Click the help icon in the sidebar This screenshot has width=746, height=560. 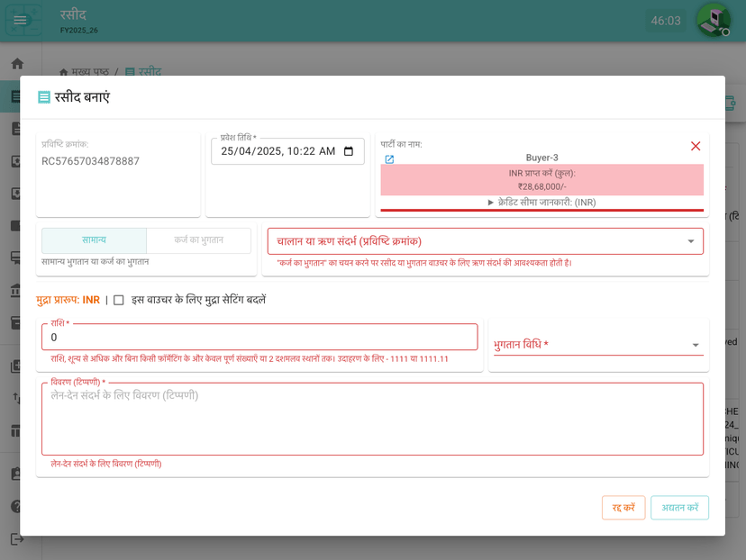click(x=16, y=506)
